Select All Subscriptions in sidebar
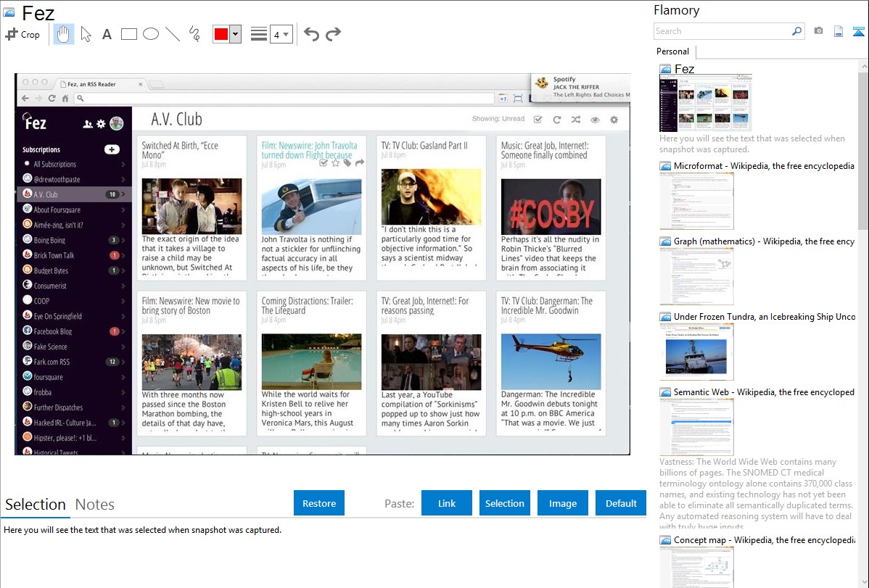 [74, 164]
